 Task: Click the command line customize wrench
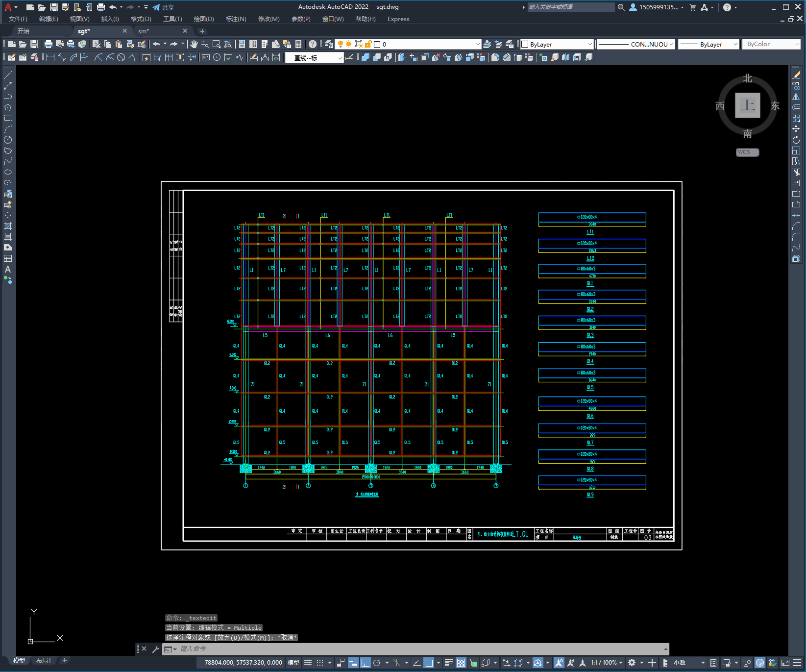156,649
